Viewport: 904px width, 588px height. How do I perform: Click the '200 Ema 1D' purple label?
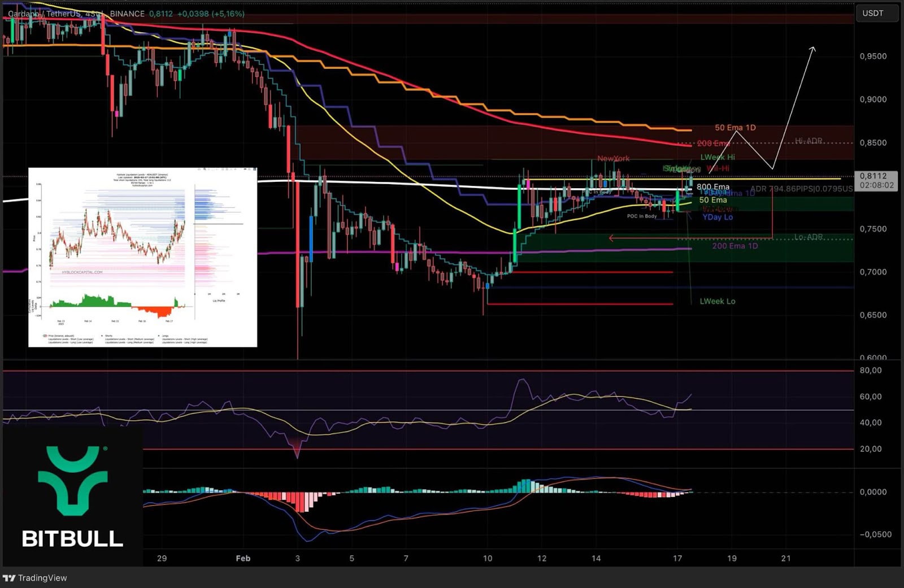pos(734,246)
